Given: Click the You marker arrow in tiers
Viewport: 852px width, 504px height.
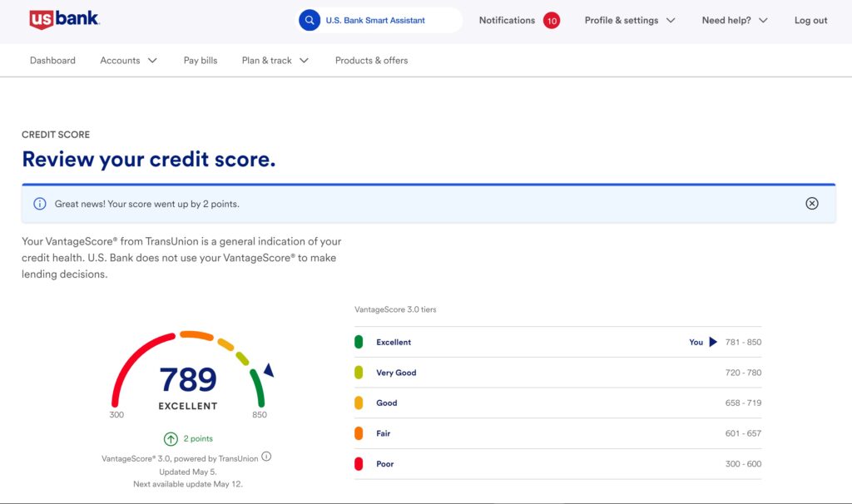Looking at the screenshot, I should 713,342.
